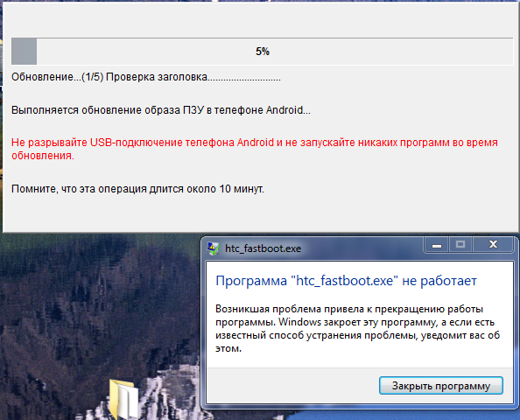Screen dimensions: 520x420
Task: Click the gray footer strip beside "Закрыть программу"
Action: [292, 386]
